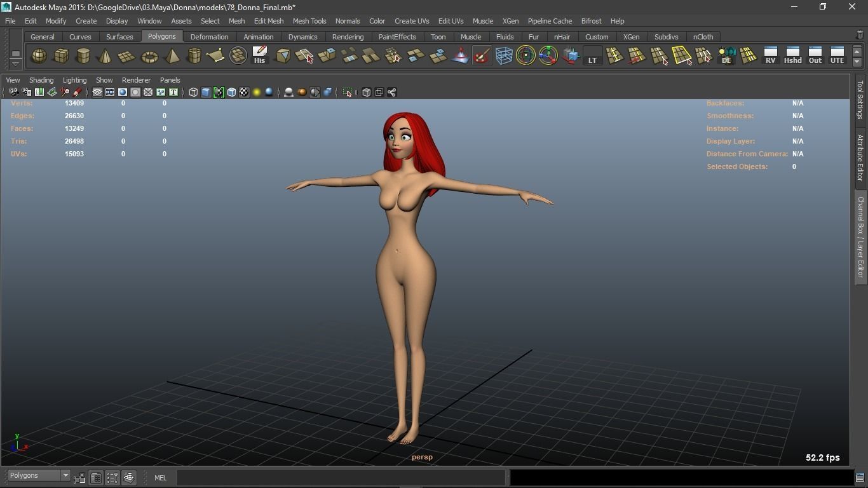
Task: Click the shelf tab selector button at left
Action: coord(15,53)
